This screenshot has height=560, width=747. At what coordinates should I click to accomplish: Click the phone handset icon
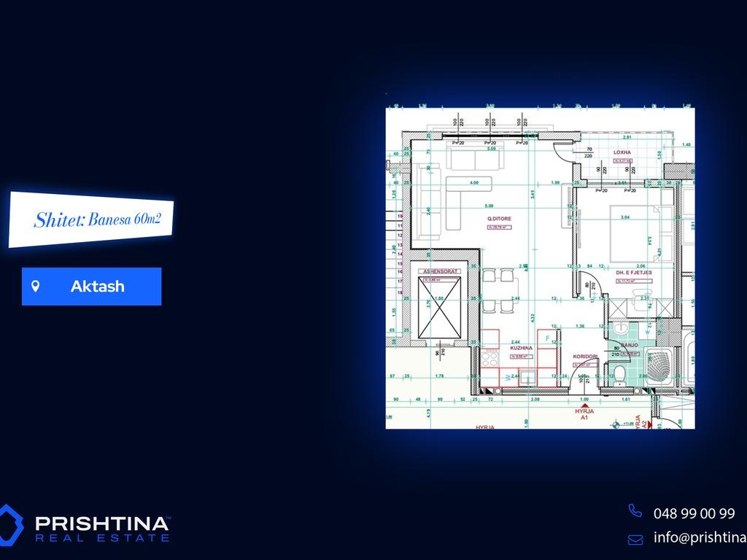click(635, 512)
